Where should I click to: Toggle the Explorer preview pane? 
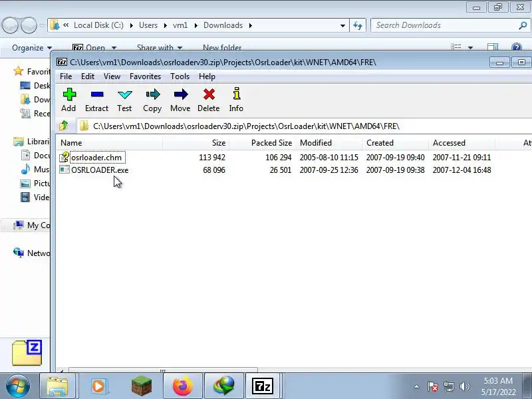click(492, 47)
